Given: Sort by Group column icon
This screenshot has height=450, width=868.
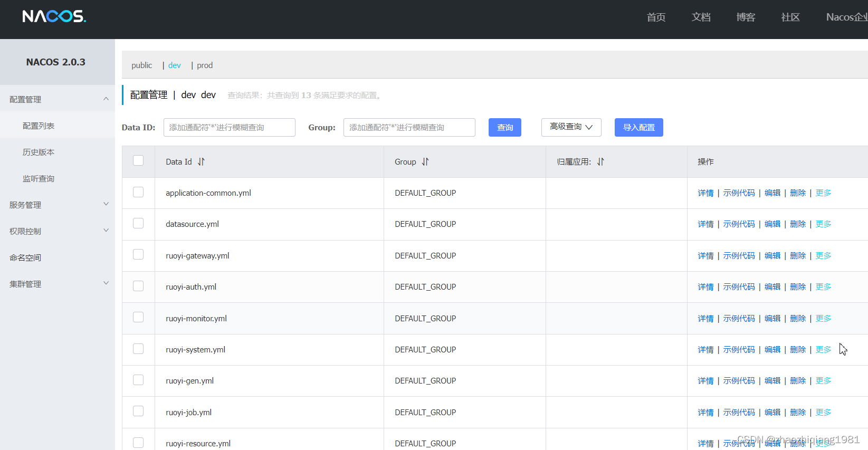Looking at the screenshot, I should pyautogui.click(x=425, y=162).
